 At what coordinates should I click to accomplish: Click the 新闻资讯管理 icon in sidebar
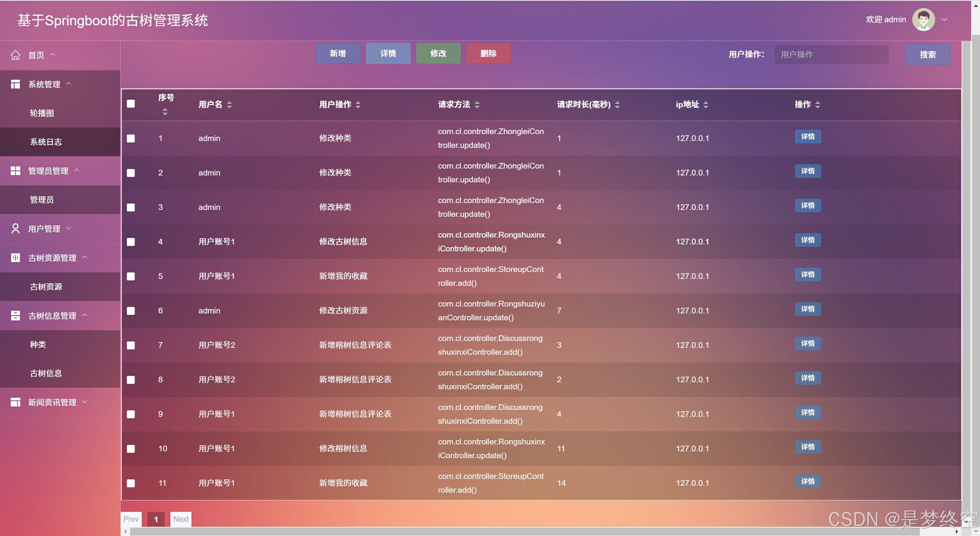point(15,402)
